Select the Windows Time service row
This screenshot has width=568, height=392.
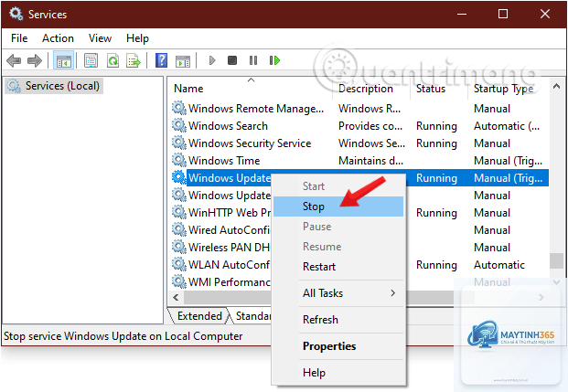click(359, 160)
